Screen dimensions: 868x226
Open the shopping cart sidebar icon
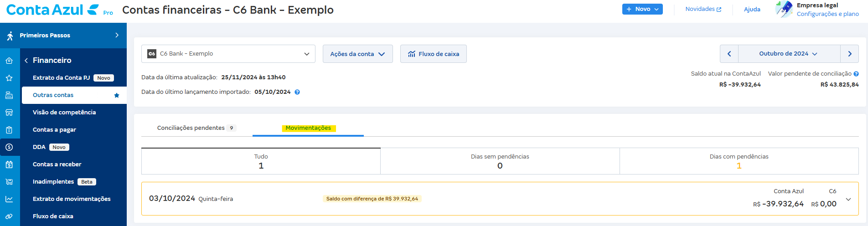click(9, 182)
